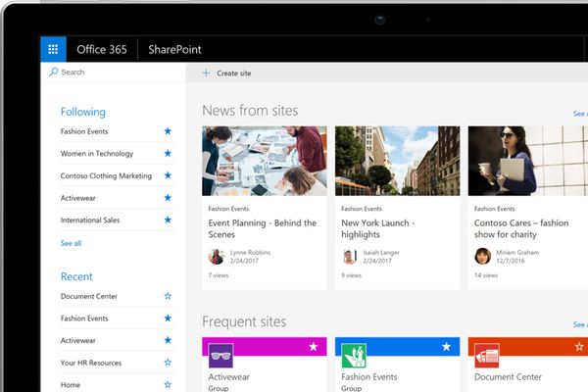Follow Your HR Resources site
This screenshot has height=392, width=588.
[x=168, y=363]
